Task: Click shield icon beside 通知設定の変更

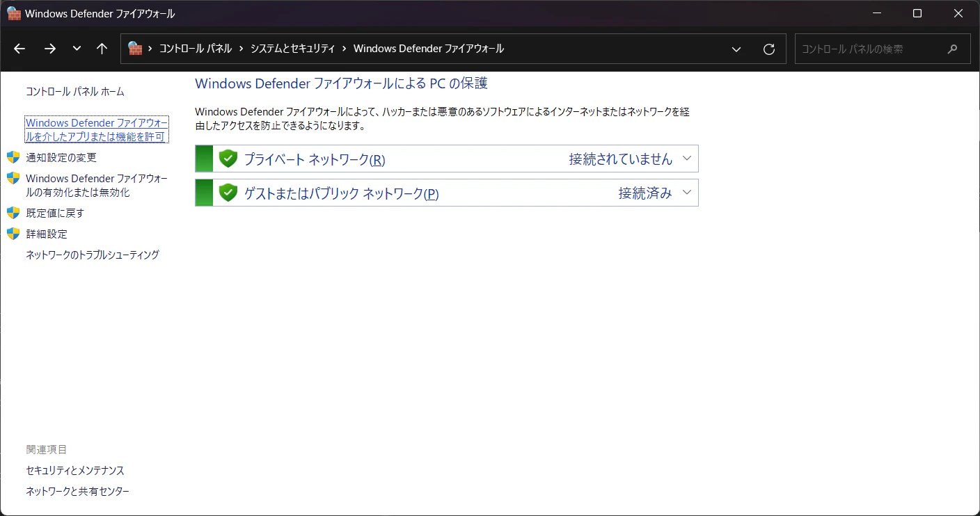Action: coord(13,157)
